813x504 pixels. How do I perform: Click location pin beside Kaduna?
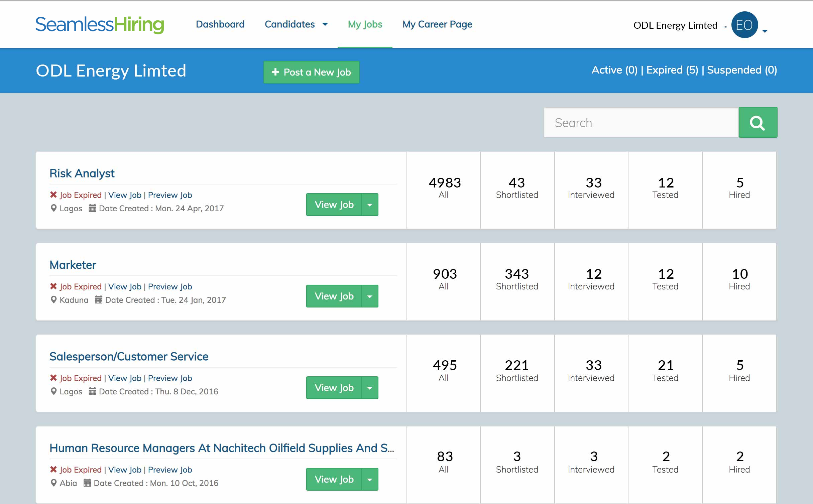pyautogui.click(x=53, y=300)
